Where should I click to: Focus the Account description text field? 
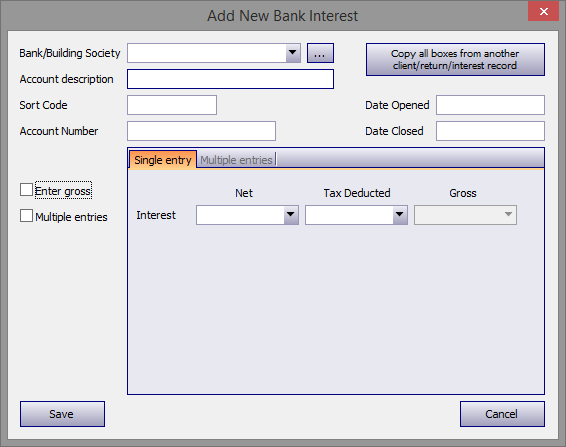tap(230, 79)
